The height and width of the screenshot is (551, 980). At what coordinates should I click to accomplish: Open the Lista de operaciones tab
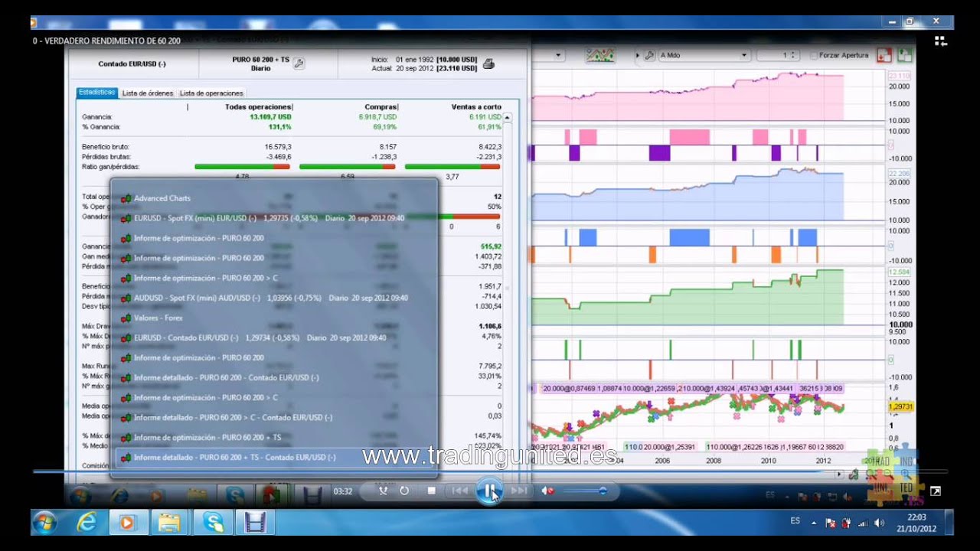coord(211,93)
